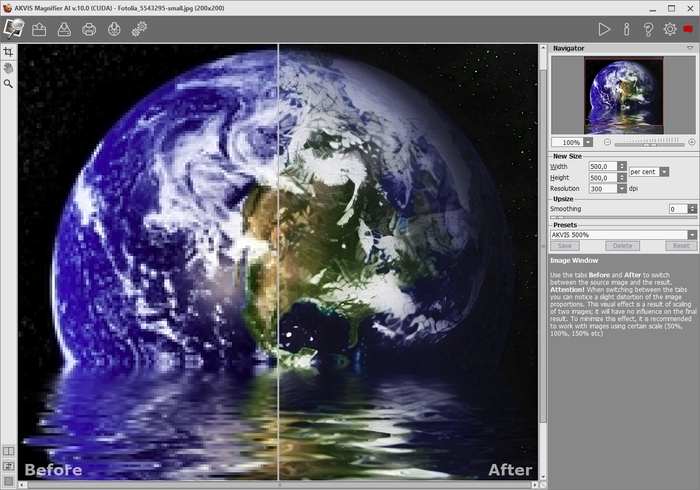The height and width of the screenshot is (490, 700).
Task: Open an image file from toolbar
Action: [x=39, y=29]
